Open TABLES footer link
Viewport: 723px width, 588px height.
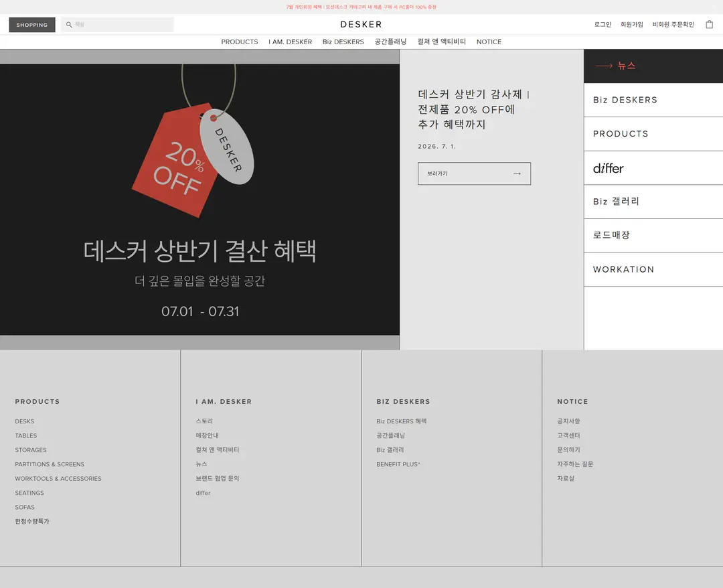pos(26,436)
